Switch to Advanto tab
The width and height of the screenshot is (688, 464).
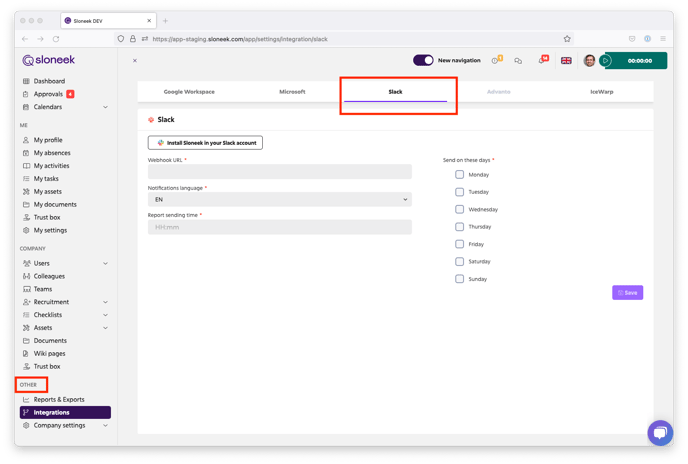point(498,92)
